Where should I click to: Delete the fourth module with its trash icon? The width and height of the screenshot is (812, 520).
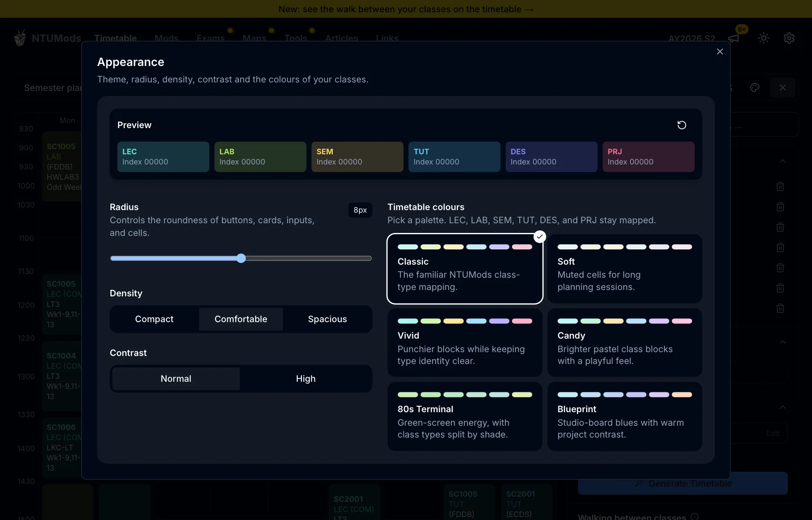[780, 247]
